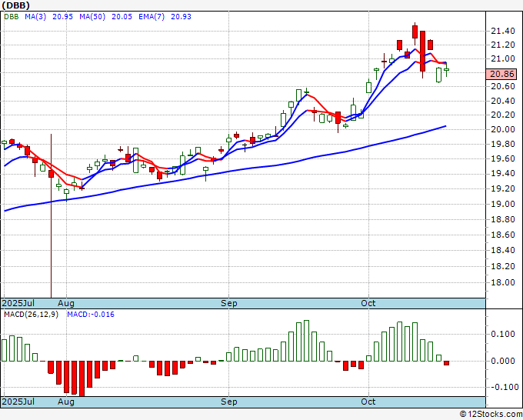Screen dimensions: 523x420
Task: Click Oct on the price chart axis
Action: [x=368, y=303]
